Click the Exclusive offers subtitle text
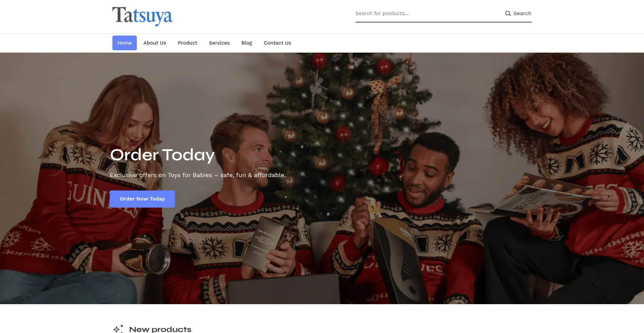Viewport: 644px width, 333px height. pyautogui.click(x=198, y=175)
